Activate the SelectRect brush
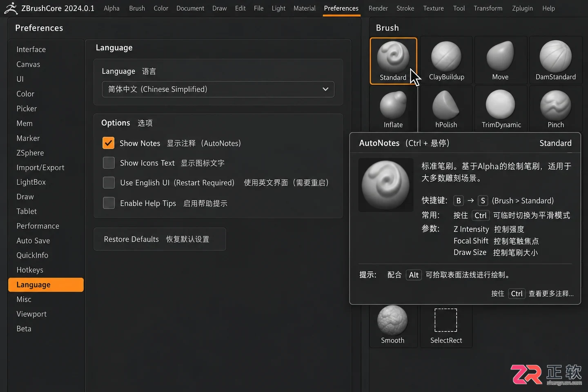The width and height of the screenshot is (588, 392). 446,325
